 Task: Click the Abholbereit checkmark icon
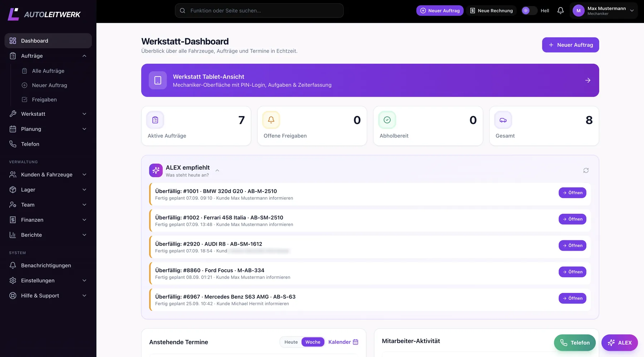[x=387, y=120]
